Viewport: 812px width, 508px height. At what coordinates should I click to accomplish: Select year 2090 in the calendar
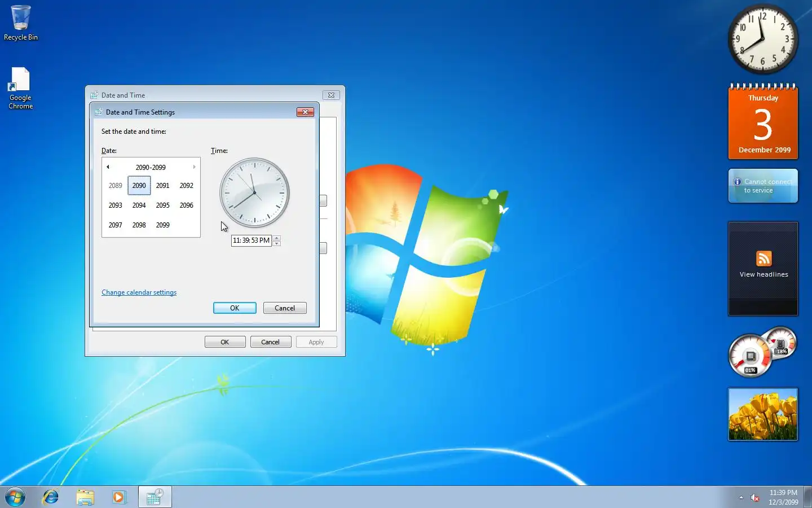point(139,185)
